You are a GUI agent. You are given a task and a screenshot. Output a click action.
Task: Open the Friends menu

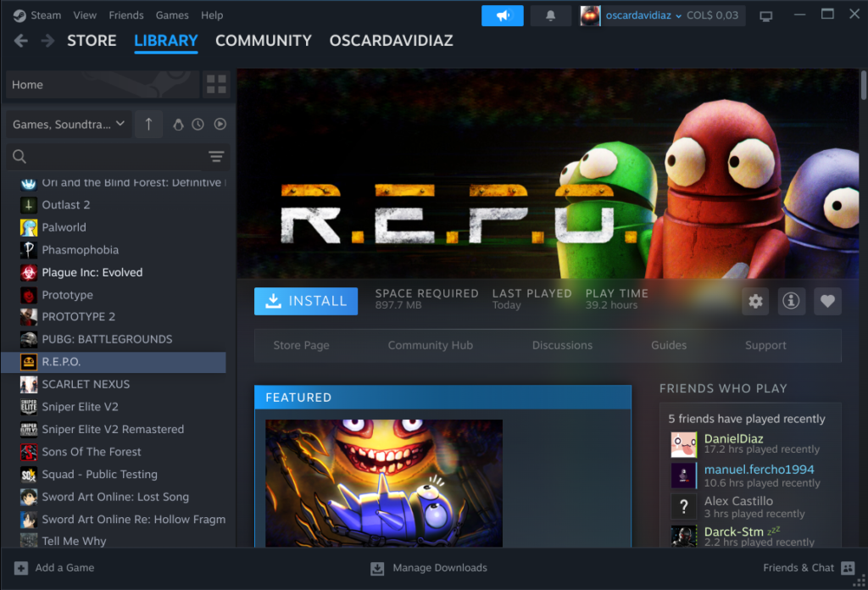(126, 15)
